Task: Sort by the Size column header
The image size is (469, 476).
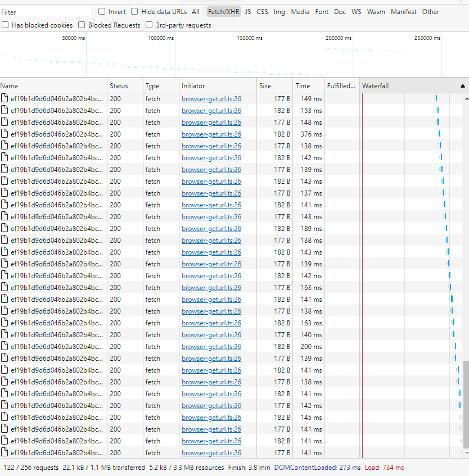Action: click(274, 86)
